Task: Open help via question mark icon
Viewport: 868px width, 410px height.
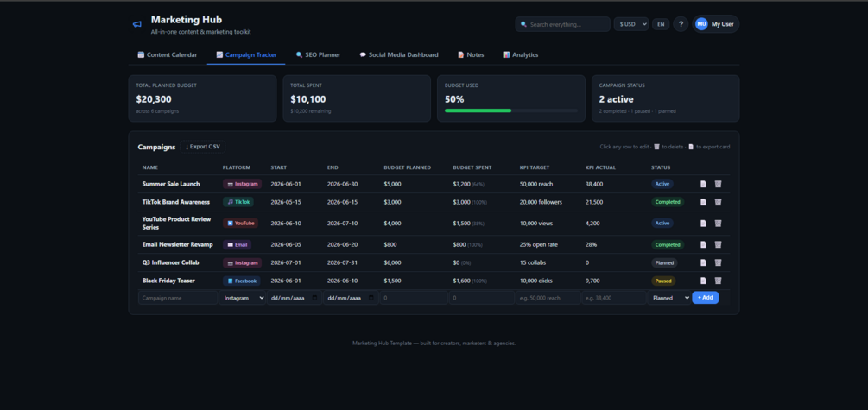Action: (681, 24)
